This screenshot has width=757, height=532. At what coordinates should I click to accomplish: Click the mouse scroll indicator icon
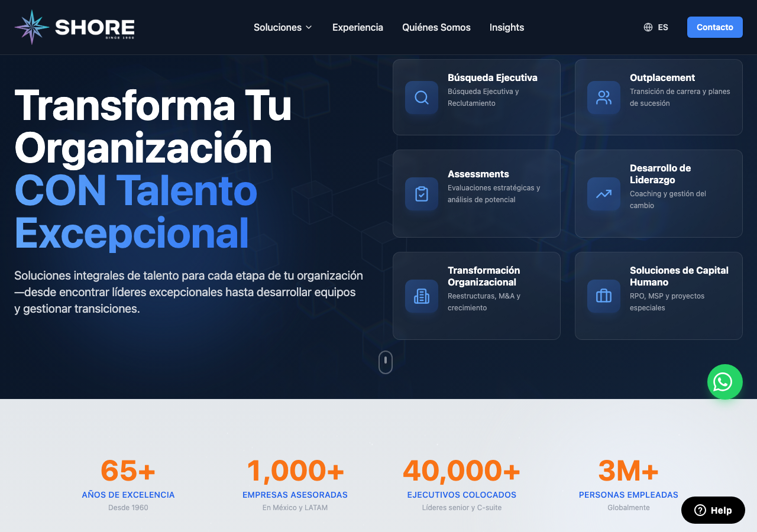[x=386, y=362]
